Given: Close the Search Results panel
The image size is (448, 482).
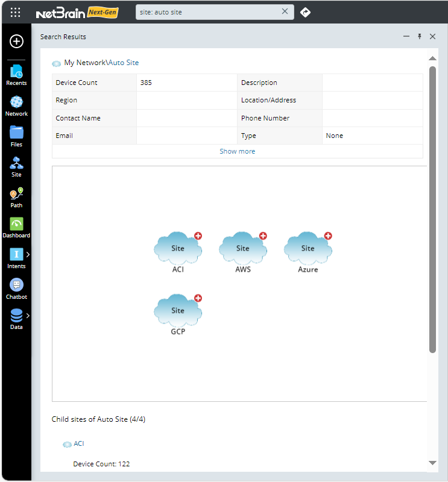Looking at the screenshot, I should tap(432, 36).
